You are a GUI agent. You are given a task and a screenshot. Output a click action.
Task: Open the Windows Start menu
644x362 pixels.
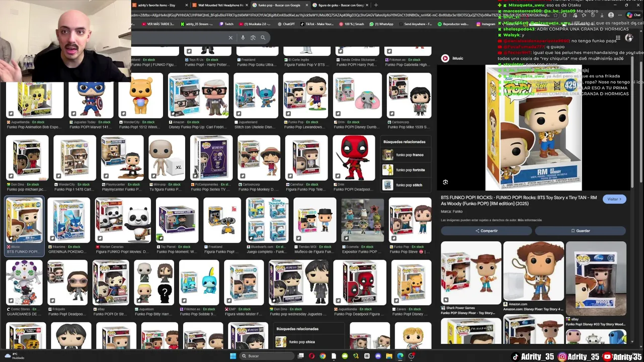(x=233, y=356)
